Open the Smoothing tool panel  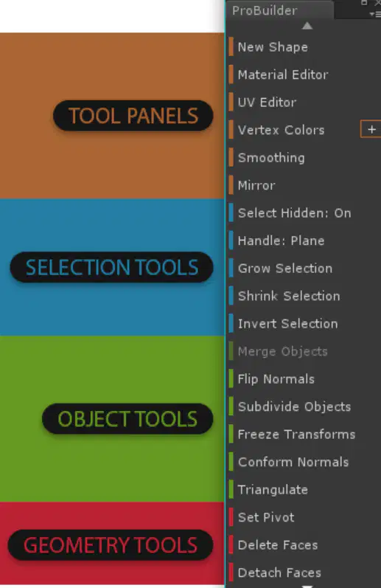[x=271, y=158]
